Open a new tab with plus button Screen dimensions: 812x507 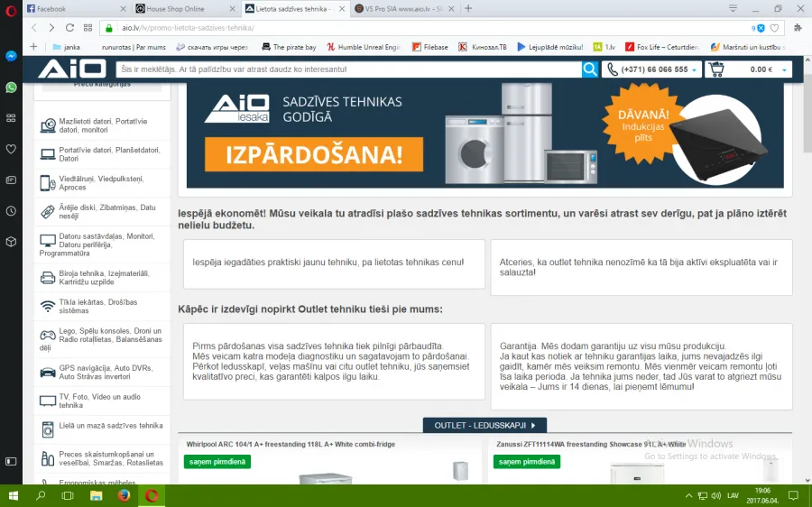pyautogui.click(x=468, y=8)
